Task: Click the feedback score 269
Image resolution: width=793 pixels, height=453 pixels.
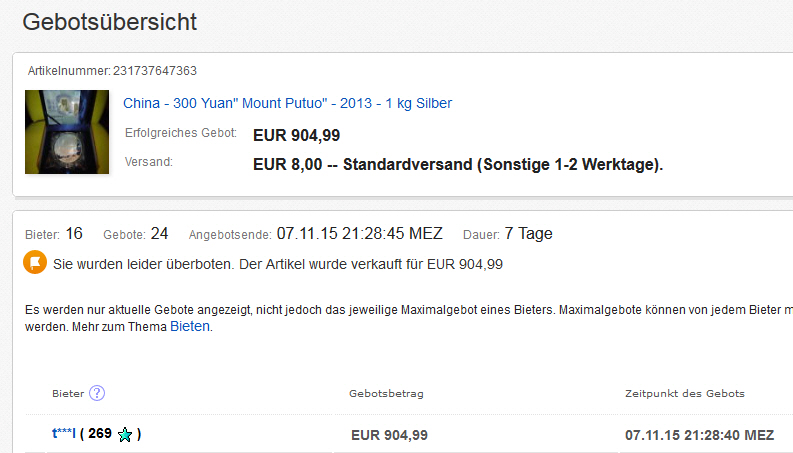Action: pos(99,434)
